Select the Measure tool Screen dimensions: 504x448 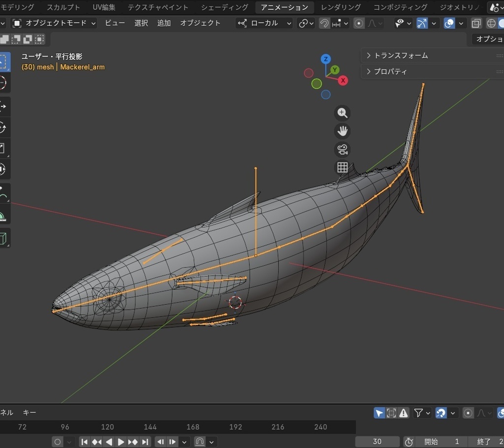tap(3, 214)
